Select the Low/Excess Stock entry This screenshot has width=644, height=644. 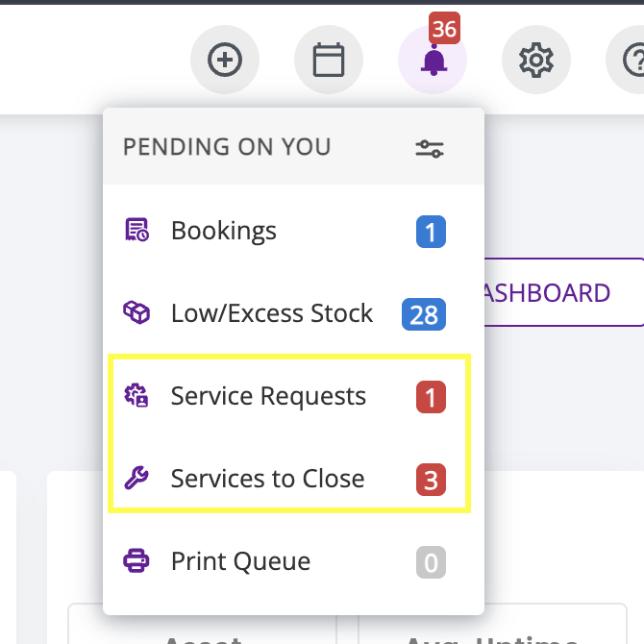tap(271, 313)
